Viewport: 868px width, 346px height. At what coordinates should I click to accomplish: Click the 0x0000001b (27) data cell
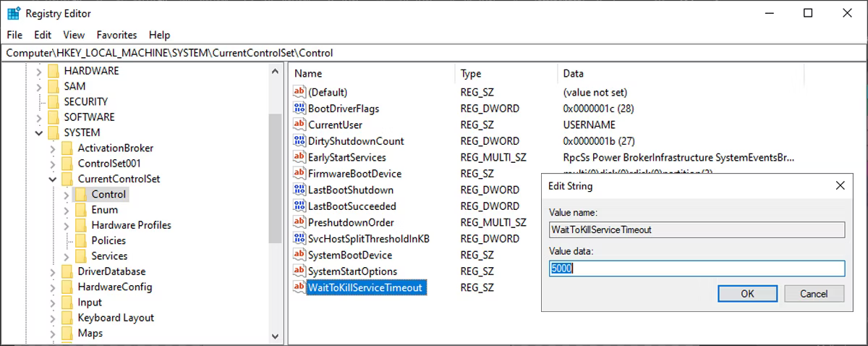(599, 141)
